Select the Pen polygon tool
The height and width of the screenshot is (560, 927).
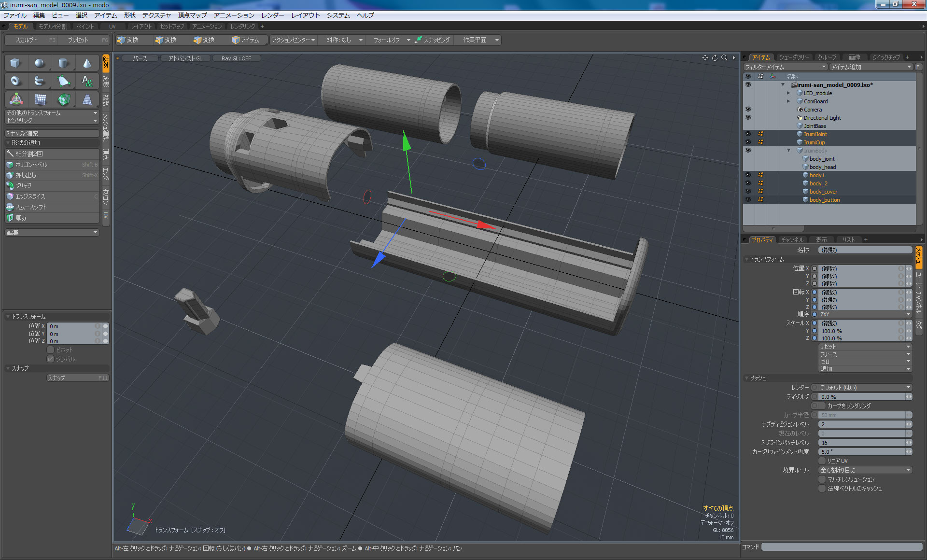tap(63, 81)
